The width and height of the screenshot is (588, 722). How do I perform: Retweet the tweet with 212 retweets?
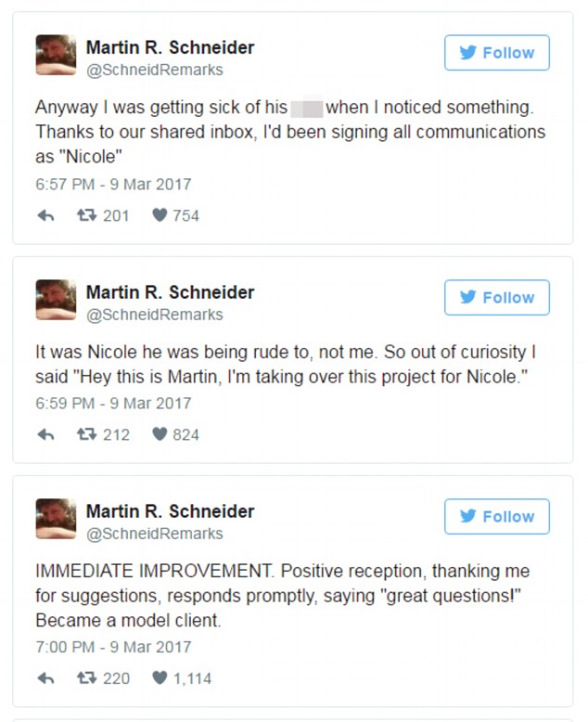point(86,435)
